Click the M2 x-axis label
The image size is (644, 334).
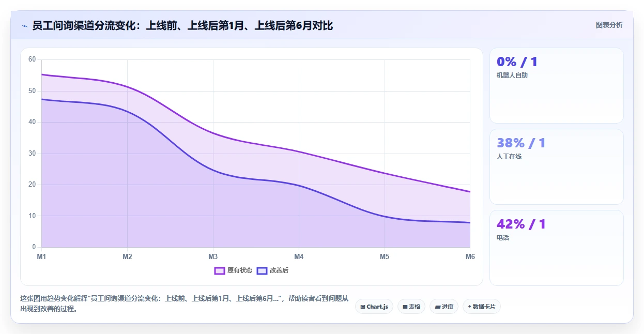point(127,256)
